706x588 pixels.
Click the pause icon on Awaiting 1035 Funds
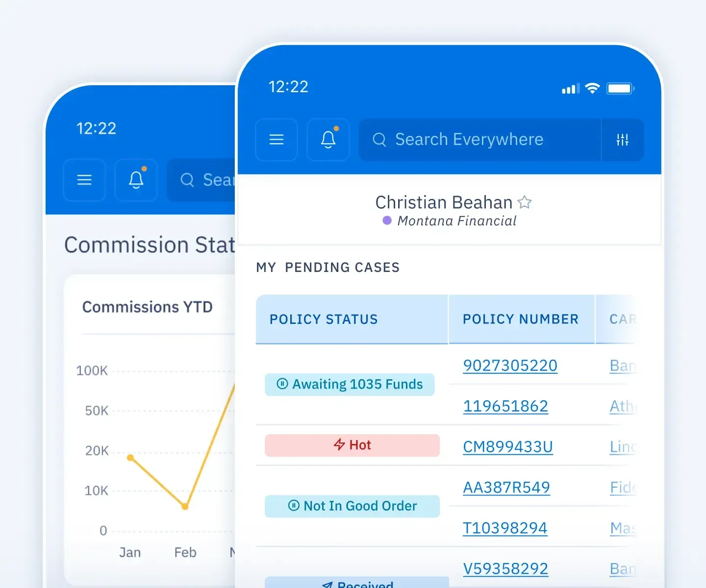tap(281, 384)
